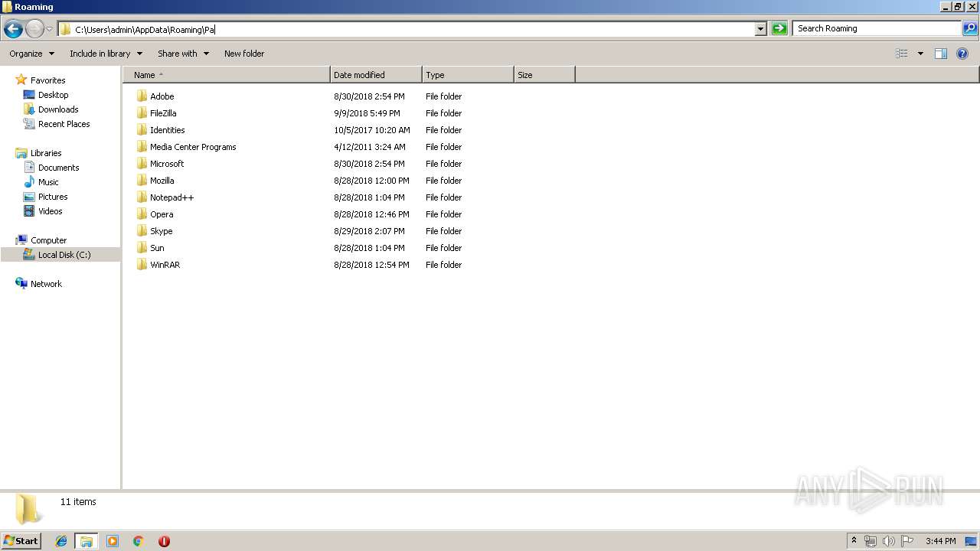Click the New folder button
The image size is (980, 551).
(x=244, y=54)
